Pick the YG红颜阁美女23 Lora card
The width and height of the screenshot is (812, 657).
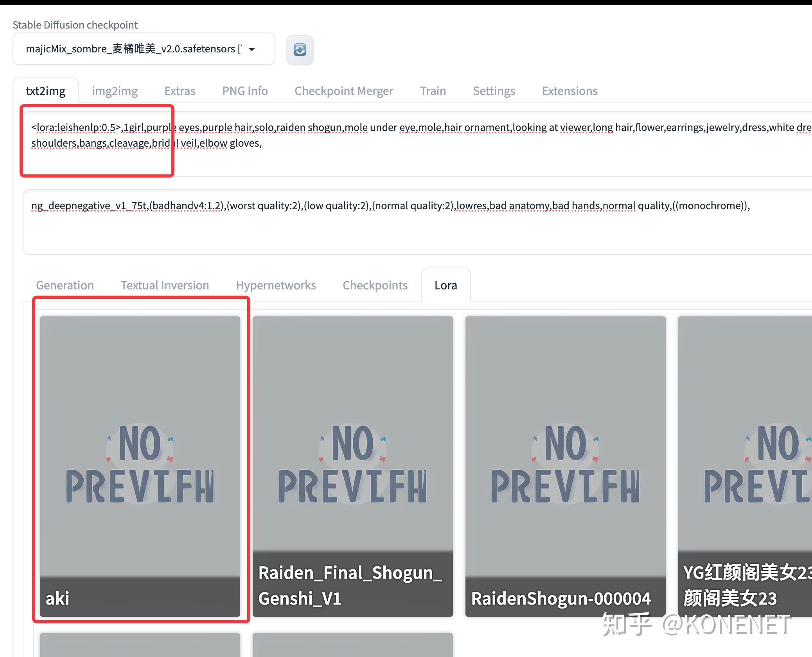pyautogui.click(x=745, y=465)
